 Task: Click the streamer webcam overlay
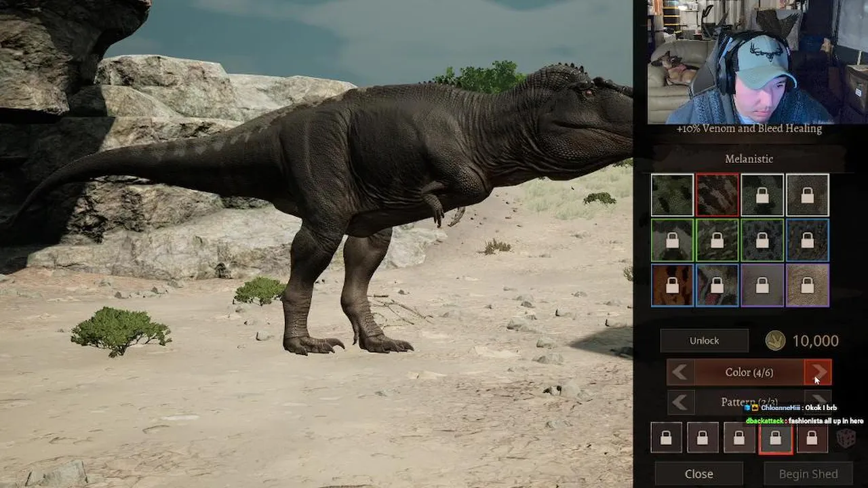(757, 62)
